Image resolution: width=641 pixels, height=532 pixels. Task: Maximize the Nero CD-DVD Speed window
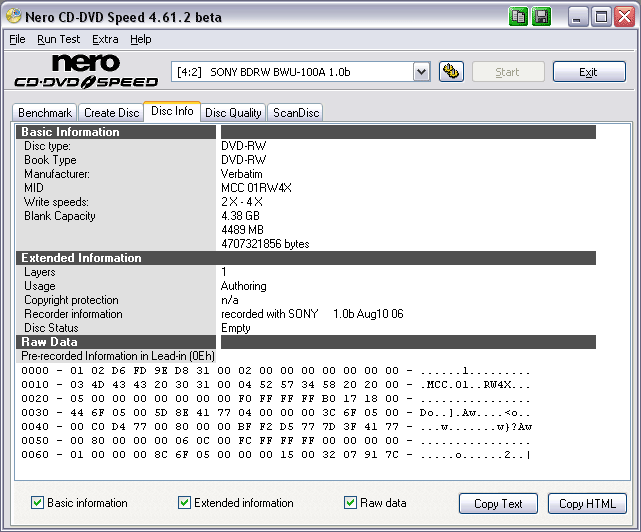[x=601, y=17]
